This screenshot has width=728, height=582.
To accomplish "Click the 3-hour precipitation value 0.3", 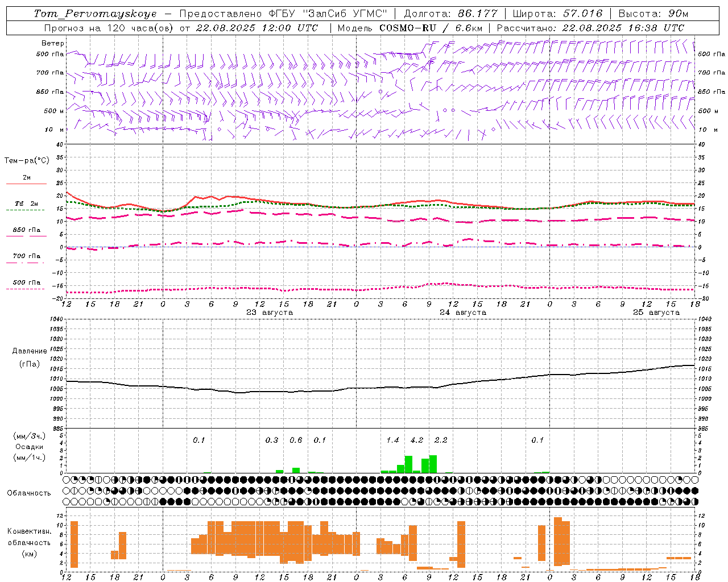I will click(272, 440).
